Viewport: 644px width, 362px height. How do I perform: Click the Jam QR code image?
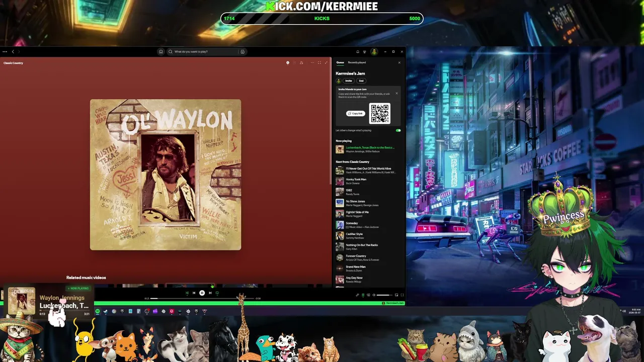[x=379, y=114]
